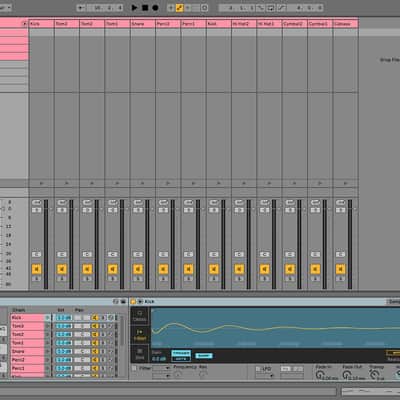Toggle the Kick device activator icon
Screen dimensions: 400x400
(133, 301)
